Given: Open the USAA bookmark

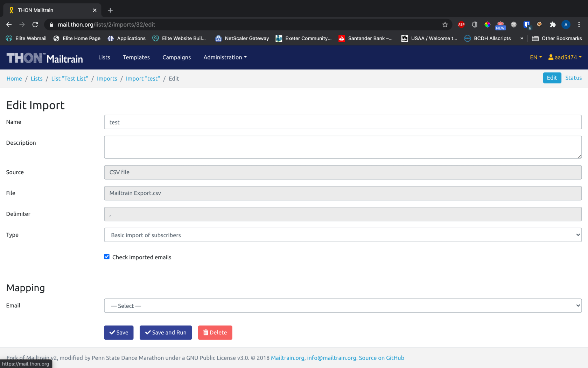Looking at the screenshot, I should pyautogui.click(x=429, y=38).
